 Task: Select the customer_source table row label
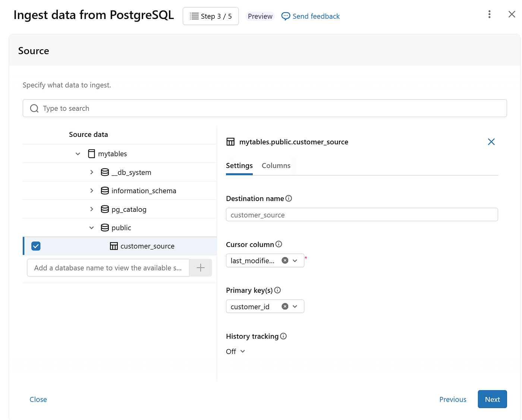(x=147, y=246)
